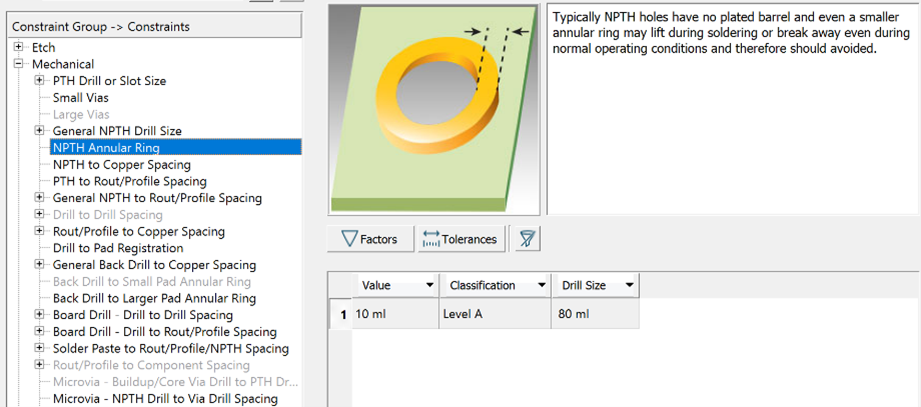Click the NPTH description text box
Viewport: 921px width, 407px height.
pos(734,110)
